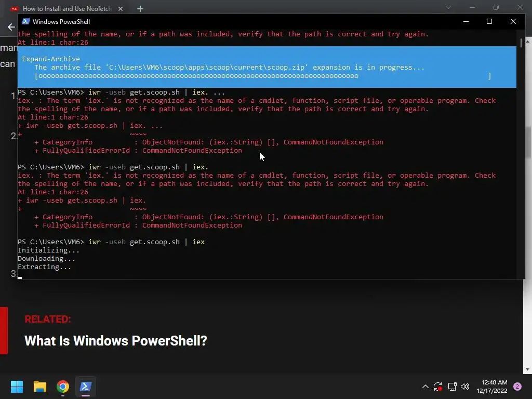Click the command line ending in 'iex. ...'

click(156, 92)
